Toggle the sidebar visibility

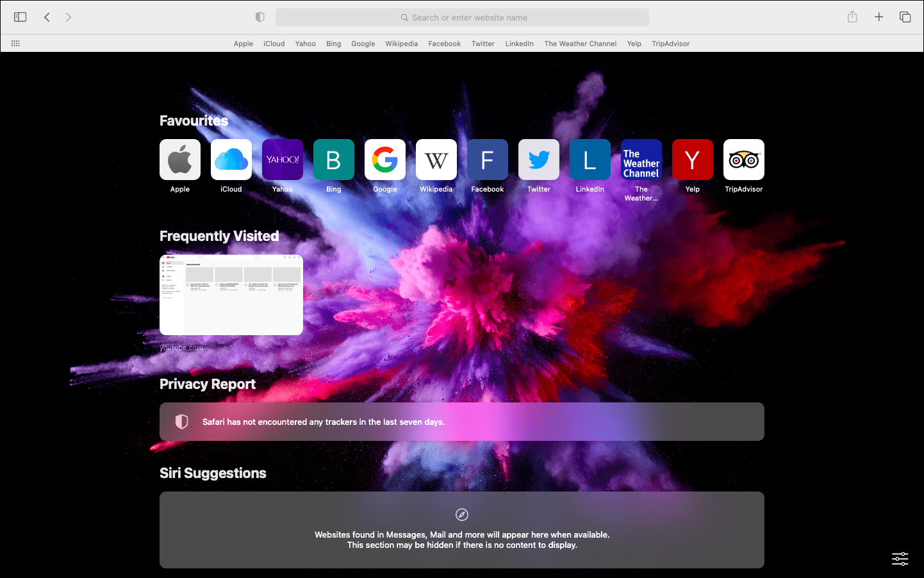[x=20, y=17]
